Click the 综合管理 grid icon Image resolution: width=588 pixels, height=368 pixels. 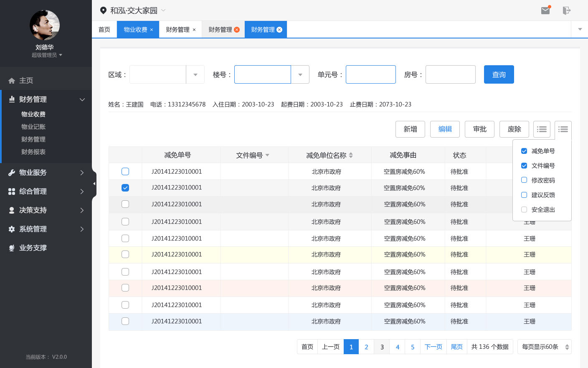tap(12, 191)
